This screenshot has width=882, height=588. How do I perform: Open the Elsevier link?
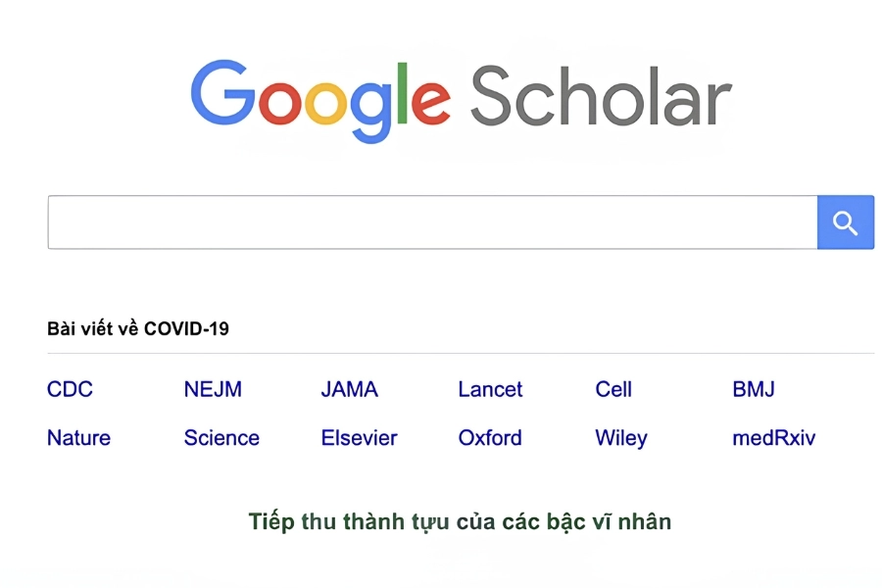tap(359, 438)
